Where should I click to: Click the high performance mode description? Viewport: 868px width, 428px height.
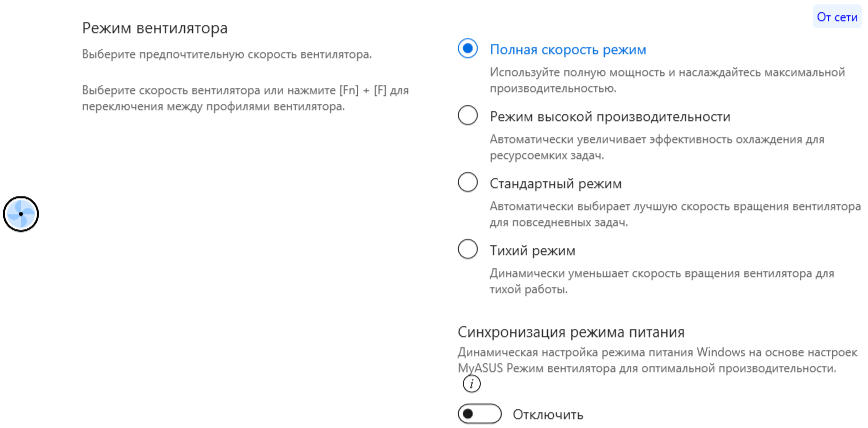point(655,147)
